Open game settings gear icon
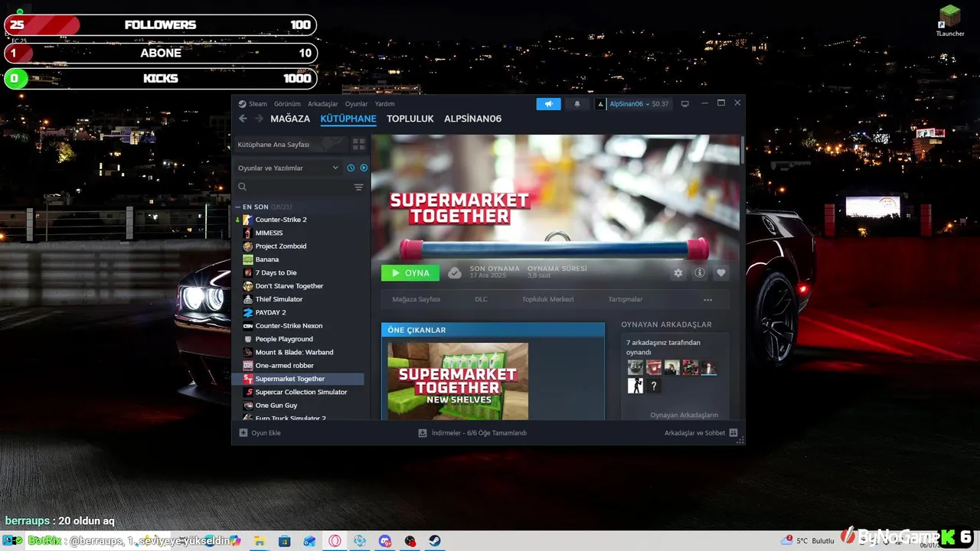 pyautogui.click(x=678, y=273)
